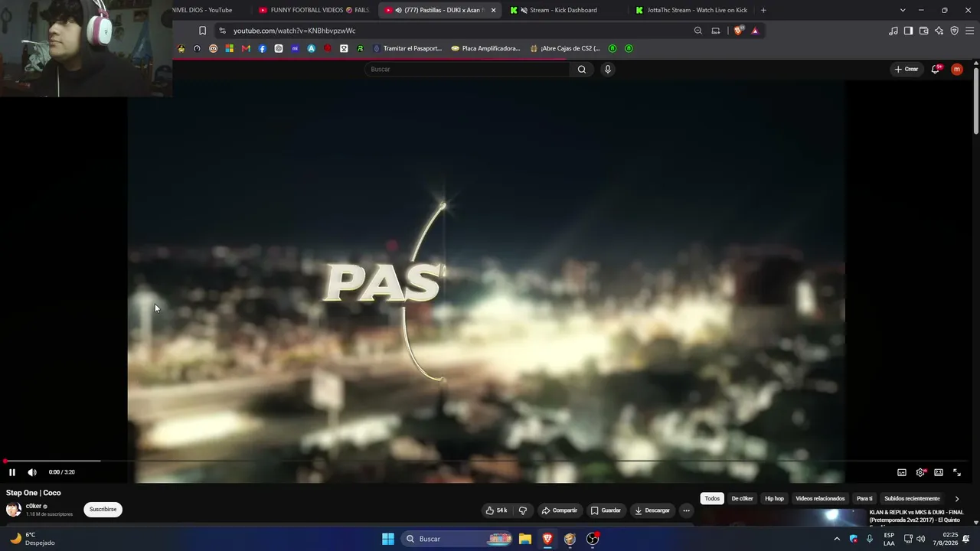Open more actions ellipsis menu
This screenshot has width=980, height=551.
686,510
